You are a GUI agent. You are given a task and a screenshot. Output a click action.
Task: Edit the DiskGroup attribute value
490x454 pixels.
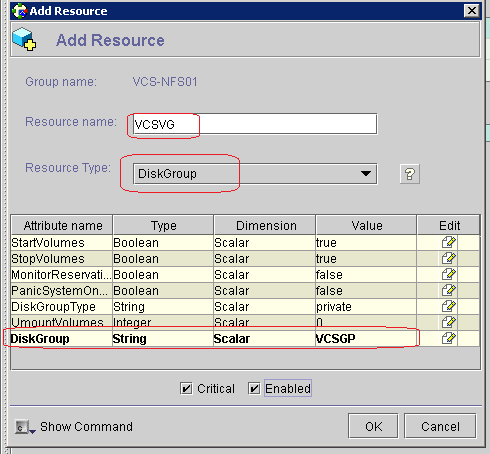pyautogui.click(x=448, y=338)
